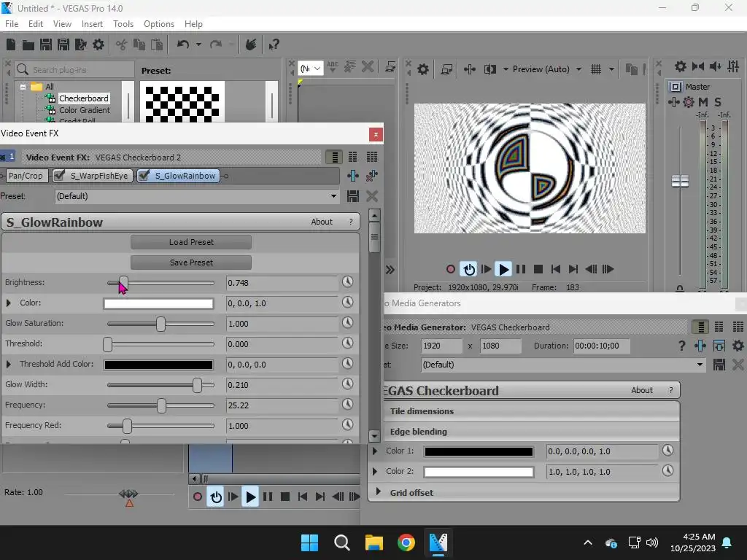Click the New project icon in main toolbar

pos(11,44)
